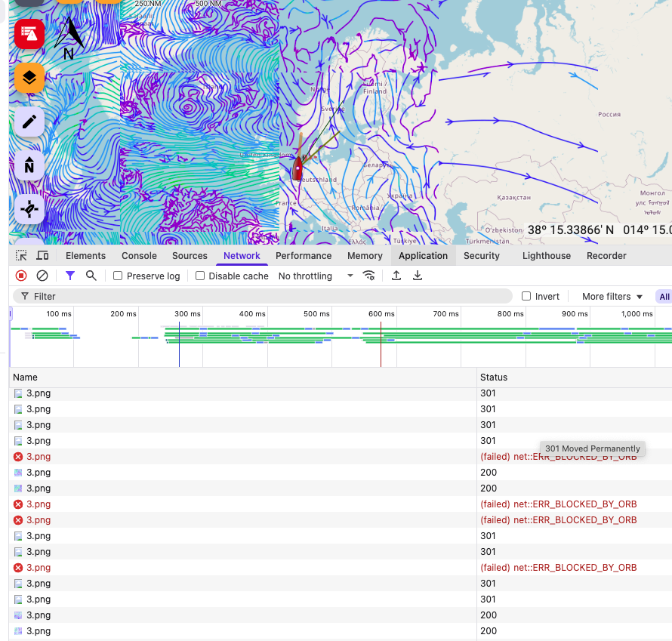Open the Sources tab
The width and height of the screenshot is (672, 641).
pos(190,256)
